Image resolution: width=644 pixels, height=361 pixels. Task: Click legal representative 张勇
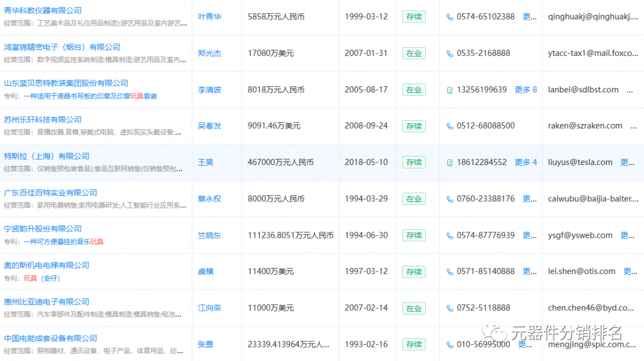(206, 344)
